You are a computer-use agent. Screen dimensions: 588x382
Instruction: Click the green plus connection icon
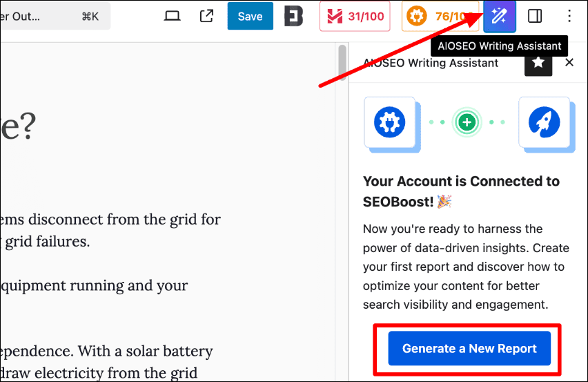[467, 122]
